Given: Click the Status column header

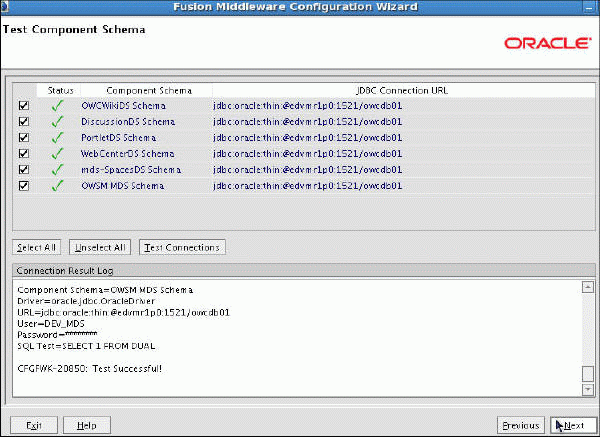Looking at the screenshot, I should [60, 91].
